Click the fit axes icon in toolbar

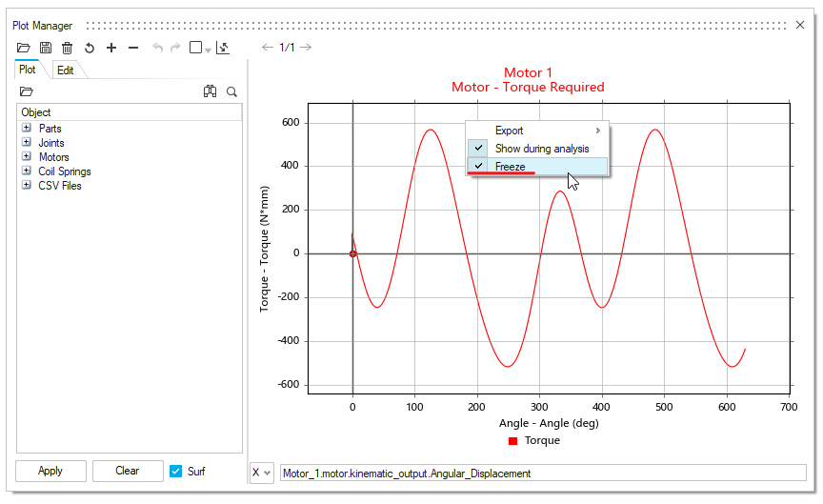point(223,48)
